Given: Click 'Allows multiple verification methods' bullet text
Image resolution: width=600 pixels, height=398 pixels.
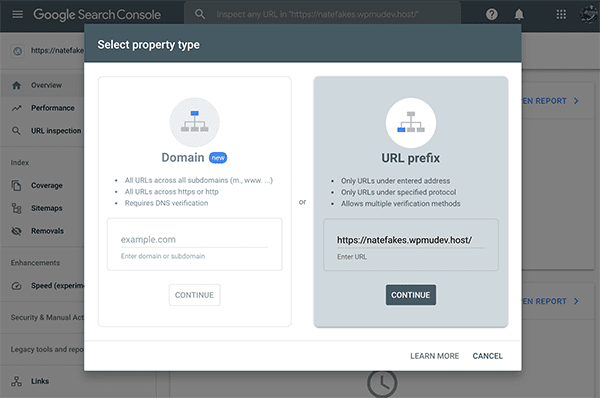Looking at the screenshot, I should pos(401,204).
